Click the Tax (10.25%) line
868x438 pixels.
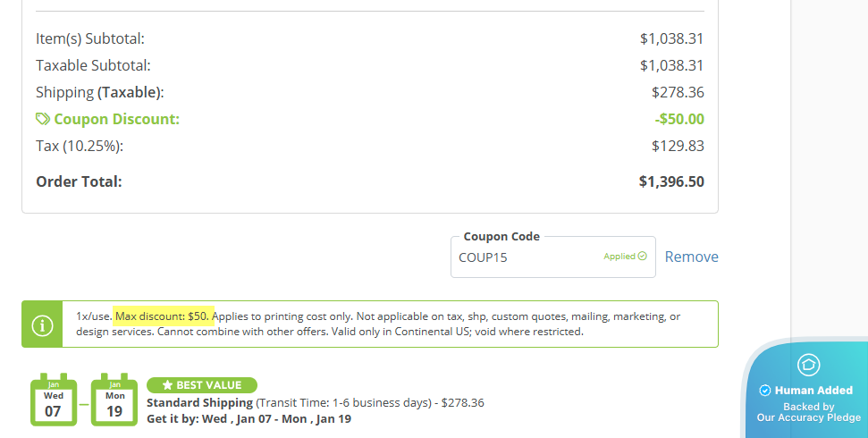pyautogui.click(x=79, y=146)
